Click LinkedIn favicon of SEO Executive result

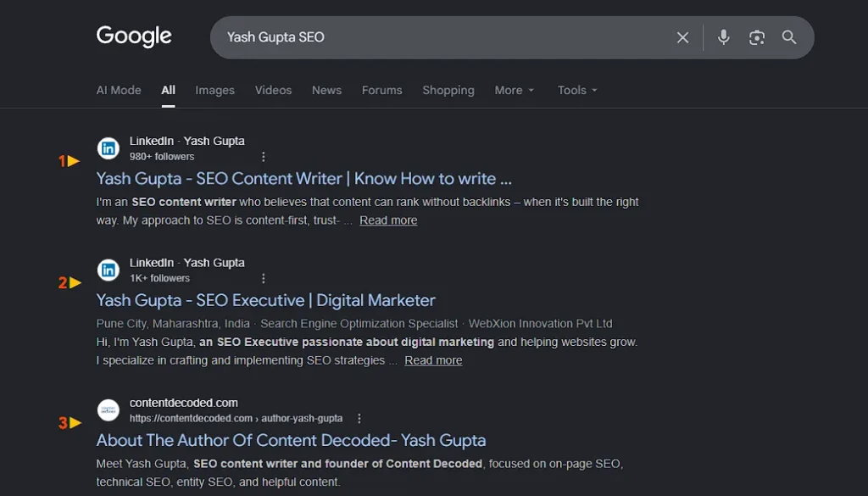(x=108, y=270)
